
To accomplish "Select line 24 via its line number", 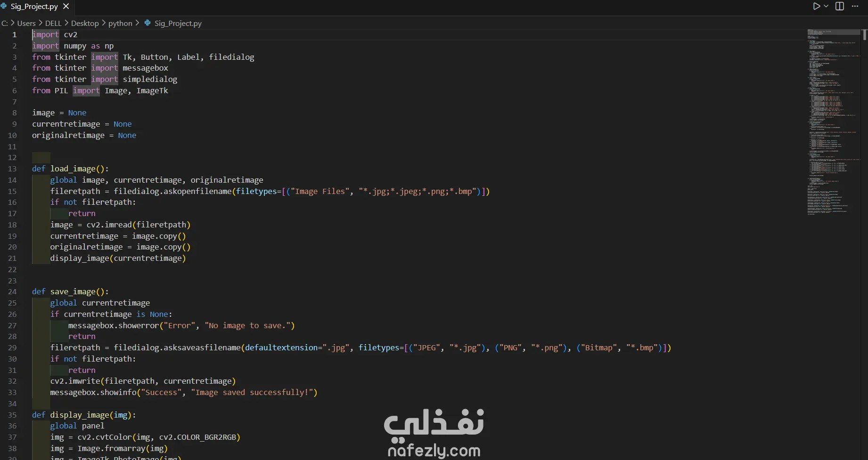I will [12, 291].
